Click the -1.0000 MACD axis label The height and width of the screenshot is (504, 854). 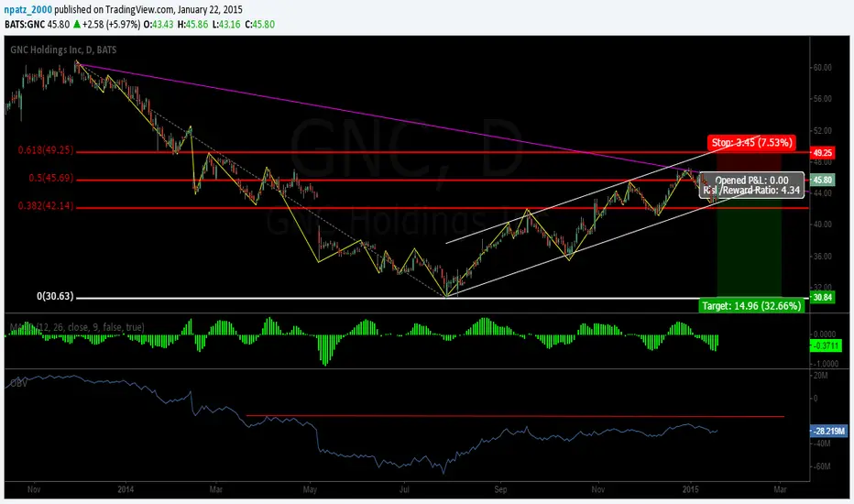click(x=825, y=364)
